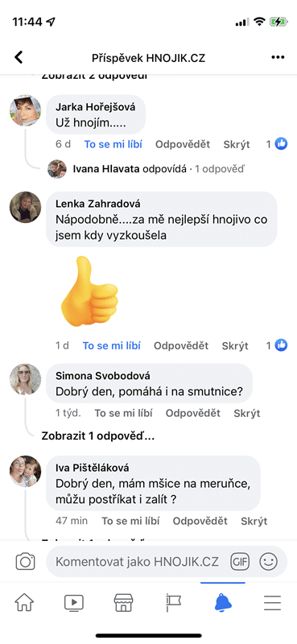Open the hamburger menu tab

coord(272,602)
